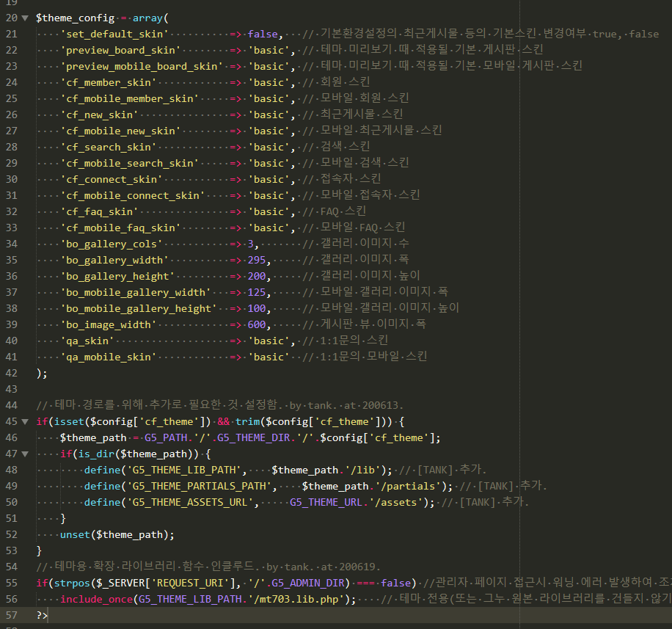This screenshot has height=629, width=672.
Task: Click line number 34 in the gutter
Action: 11,244
